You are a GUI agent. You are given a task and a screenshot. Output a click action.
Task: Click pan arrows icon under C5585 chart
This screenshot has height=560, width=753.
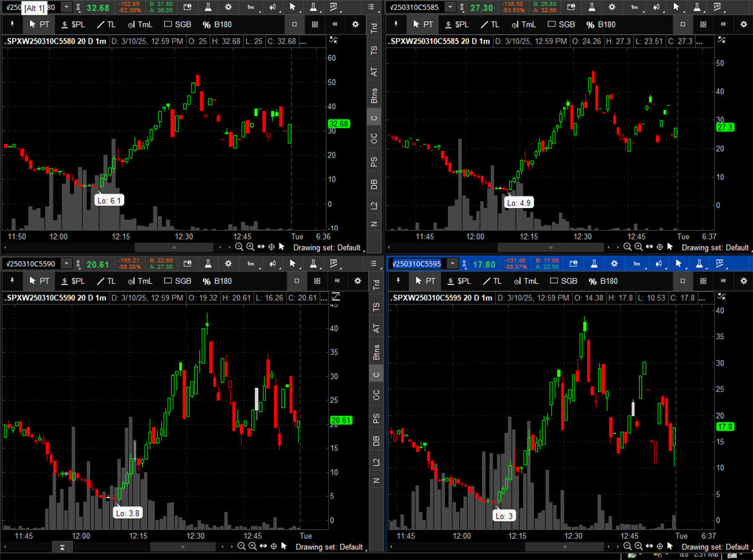pos(650,247)
